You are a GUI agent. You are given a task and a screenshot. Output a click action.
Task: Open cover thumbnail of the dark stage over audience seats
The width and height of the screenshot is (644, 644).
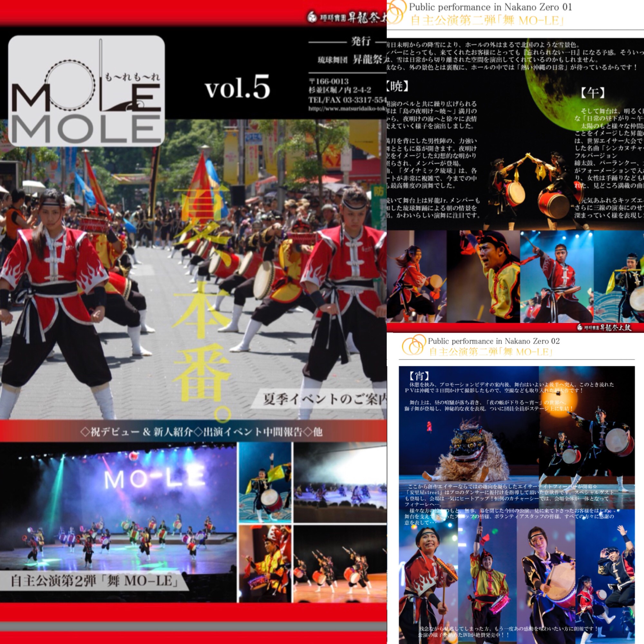coord(340,483)
